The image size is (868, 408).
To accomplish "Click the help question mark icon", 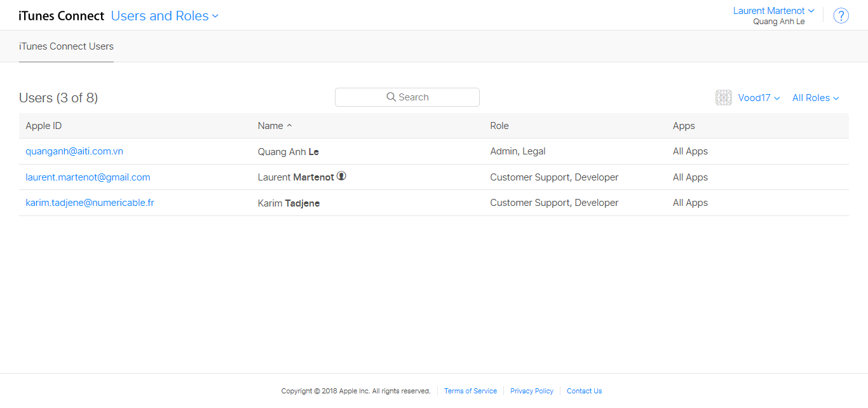I will point(841,16).
